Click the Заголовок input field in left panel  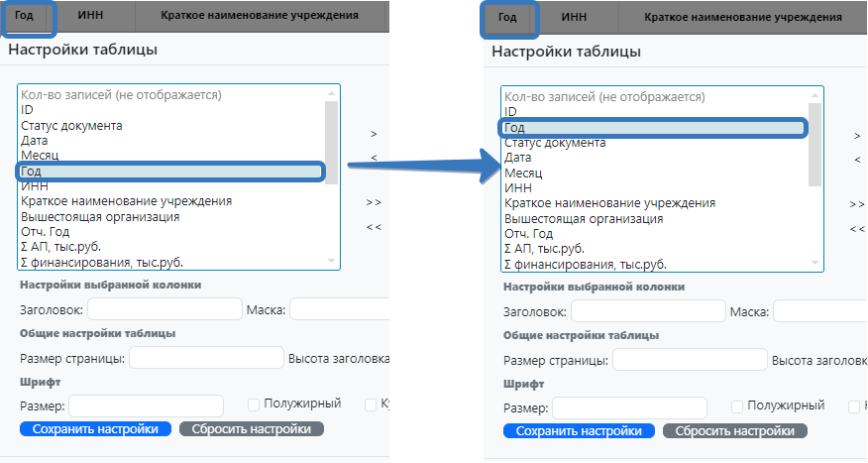pos(169,310)
